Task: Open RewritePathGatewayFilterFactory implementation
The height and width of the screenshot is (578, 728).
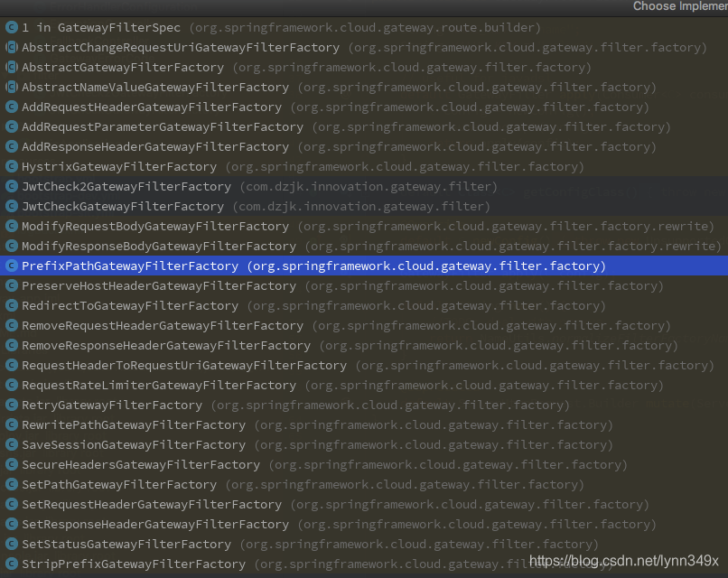Action: coord(364,424)
